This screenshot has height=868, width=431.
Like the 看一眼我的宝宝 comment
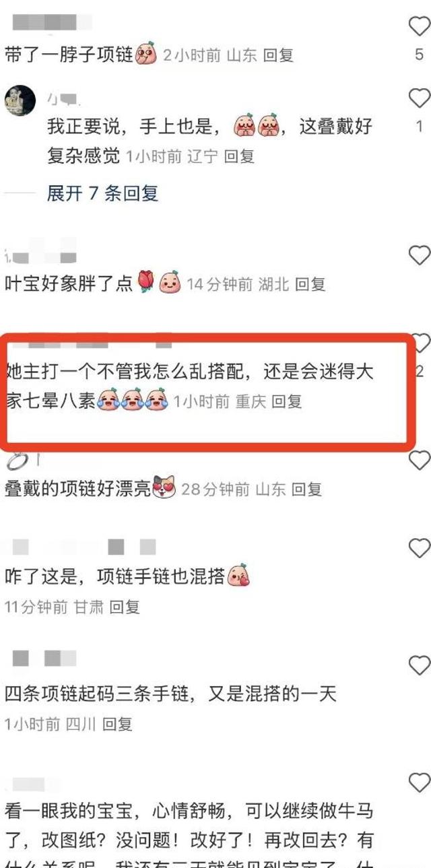pyautogui.click(x=420, y=782)
